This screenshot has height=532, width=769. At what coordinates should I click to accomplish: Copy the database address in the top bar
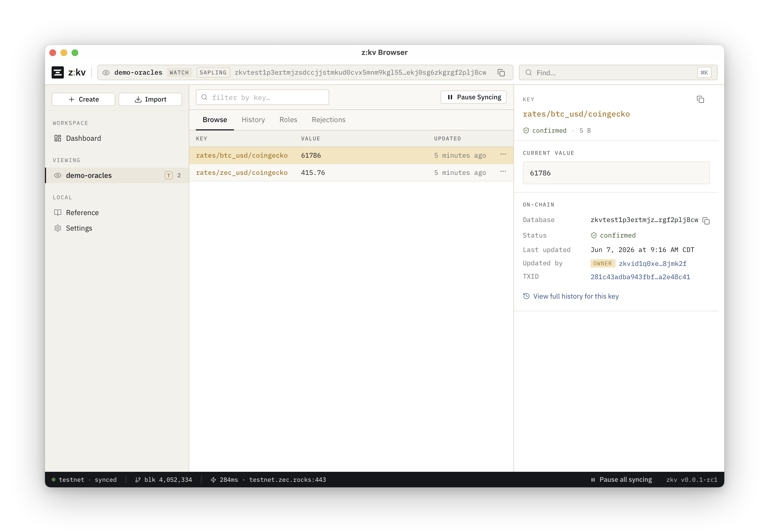(501, 73)
